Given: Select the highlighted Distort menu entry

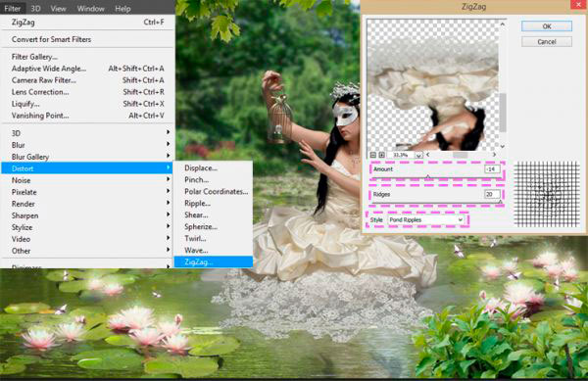Looking at the screenshot, I should click(86, 168).
